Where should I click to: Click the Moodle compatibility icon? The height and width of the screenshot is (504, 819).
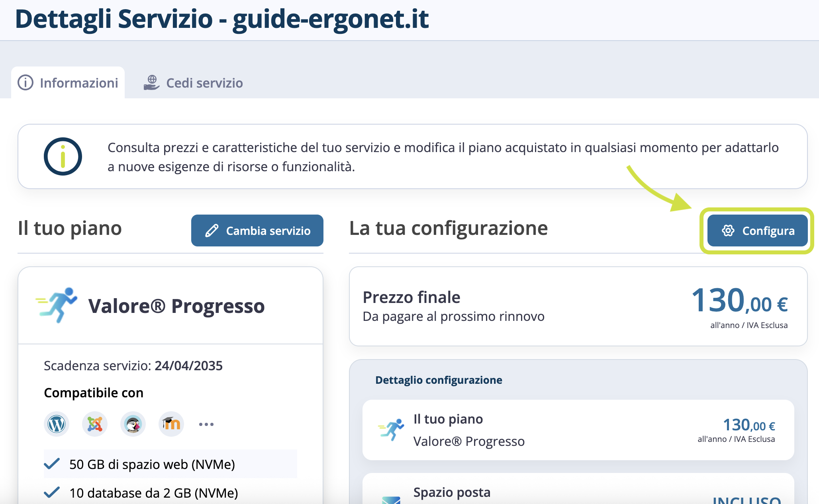coord(171,424)
